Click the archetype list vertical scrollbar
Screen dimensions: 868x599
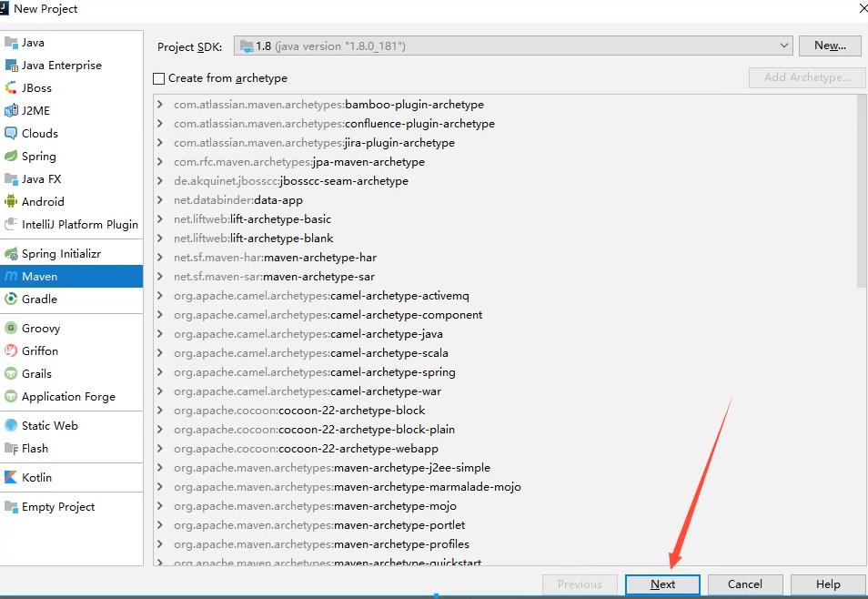862,191
